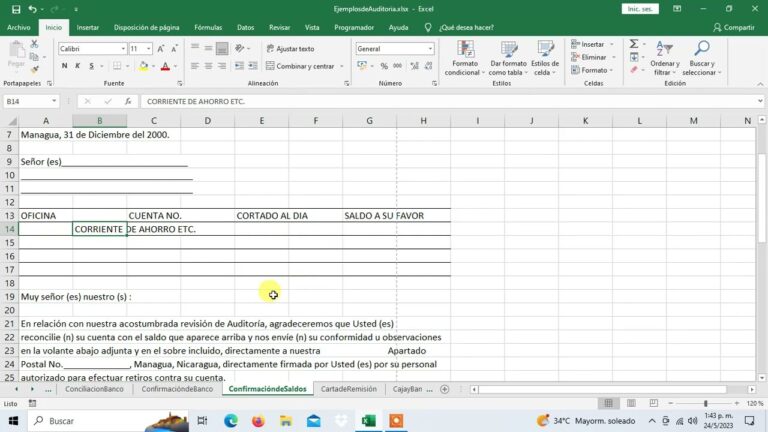Open Cell Styles gallery
The image size is (768, 432).
545,58
